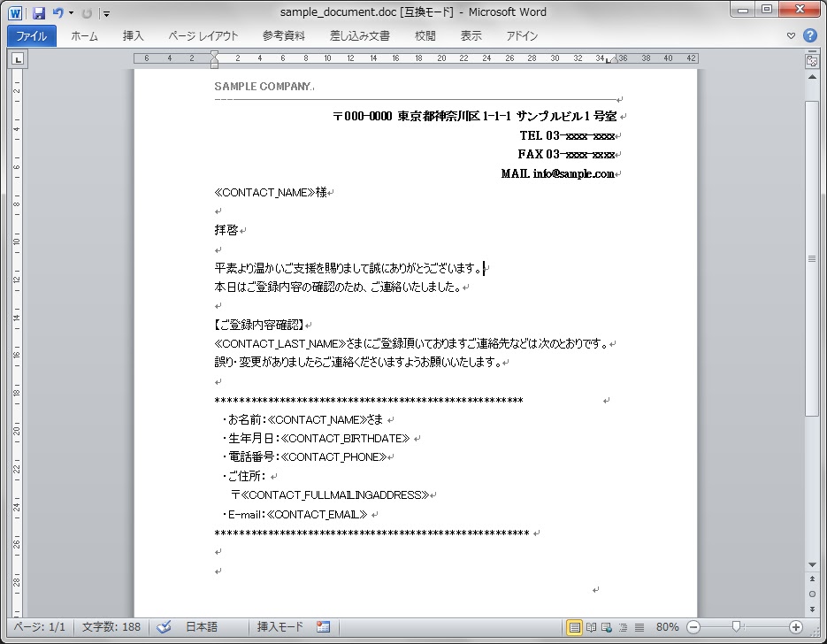Viewport: 827px width, 644px height.
Task: Click the Save icon in Quick Access Toolbar
Action: 40,11
